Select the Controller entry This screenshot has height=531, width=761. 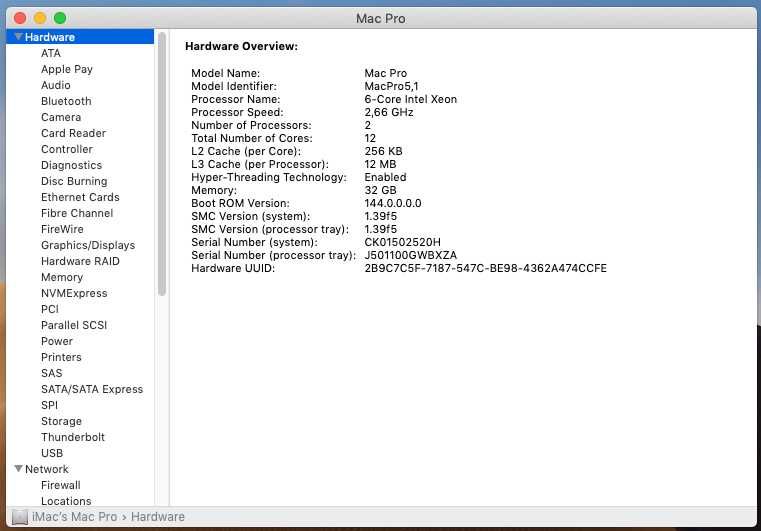pyautogui.click(x=66, y=149)
